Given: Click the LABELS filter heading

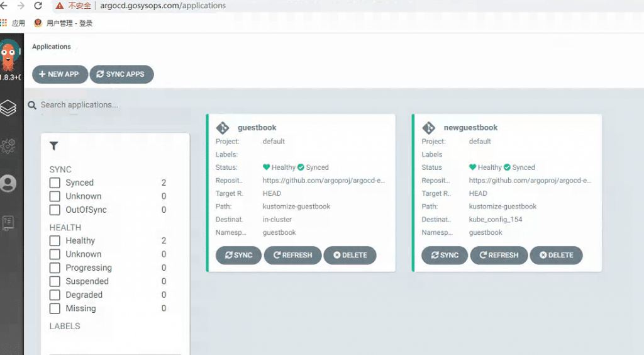Looking at the screenshot, I should 65,326.
